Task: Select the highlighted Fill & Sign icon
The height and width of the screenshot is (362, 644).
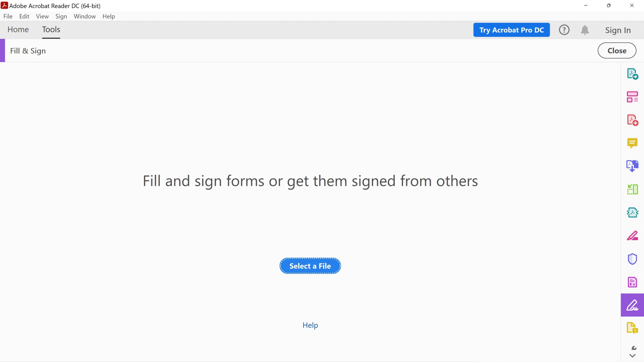Action: pos(632,305)
